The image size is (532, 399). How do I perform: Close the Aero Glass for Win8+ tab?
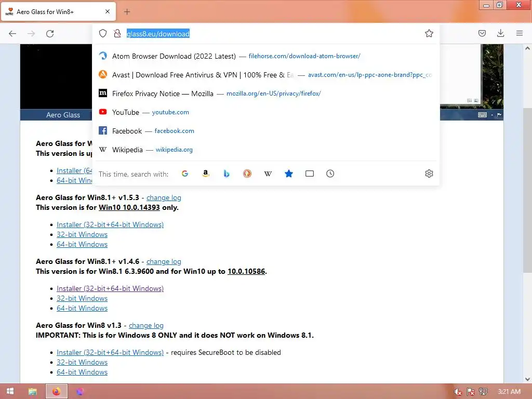click(x=107, y=11)
